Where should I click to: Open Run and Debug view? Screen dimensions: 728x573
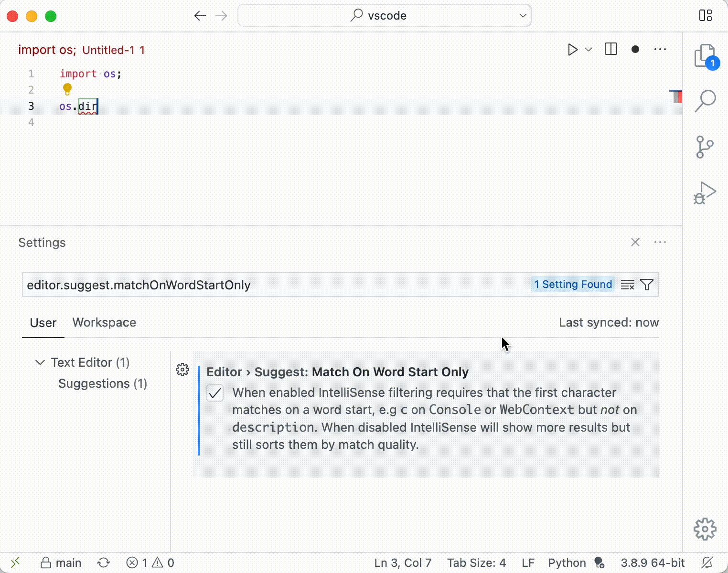click(x=705, y=193)
